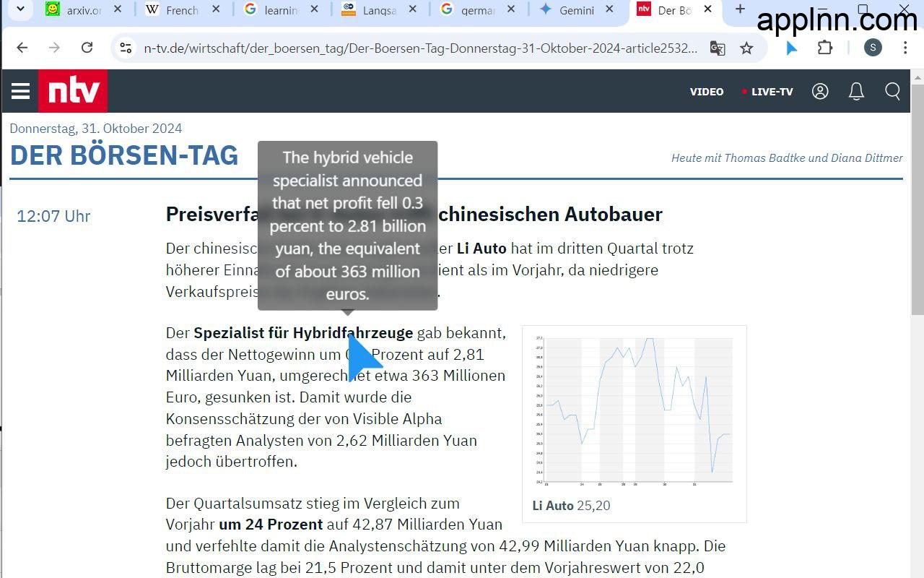Switch to the arxiv.org tab
Viewport: 924px width, 578px height.
[83, 9]
